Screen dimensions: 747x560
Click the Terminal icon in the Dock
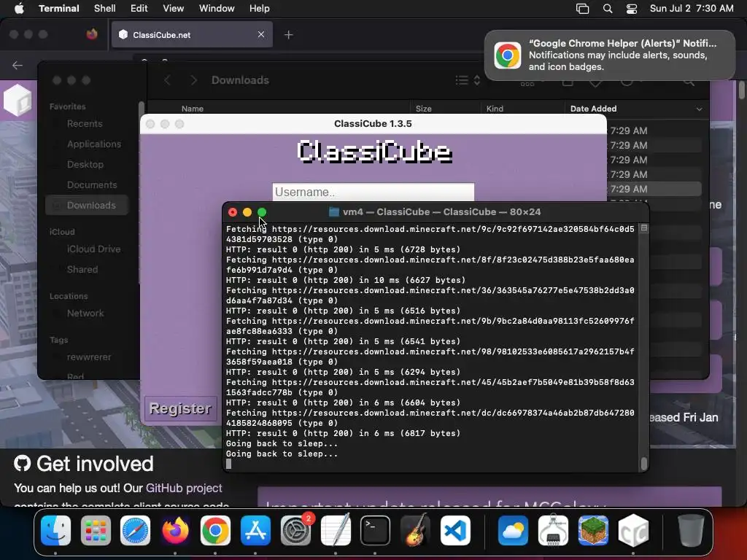coord(376,531)
